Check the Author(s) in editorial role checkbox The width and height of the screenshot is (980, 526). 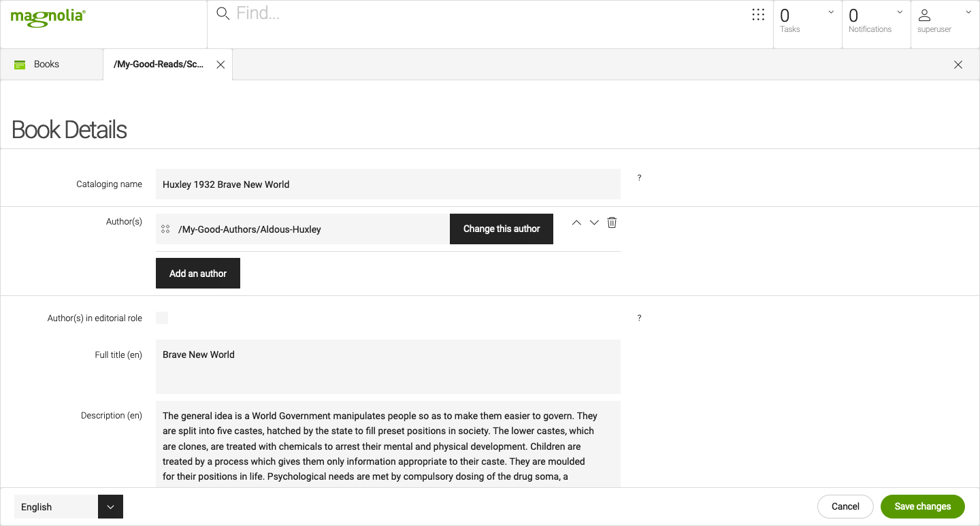[x=162, y=317]
